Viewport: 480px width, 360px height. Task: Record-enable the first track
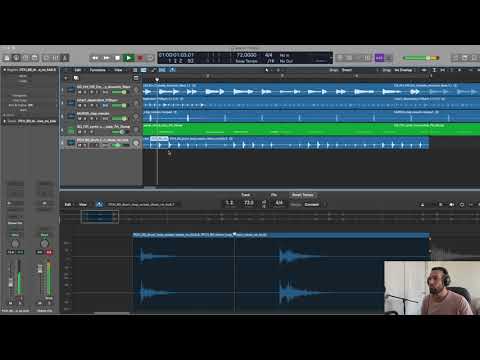pyautogui.click(x=91, y=92)
